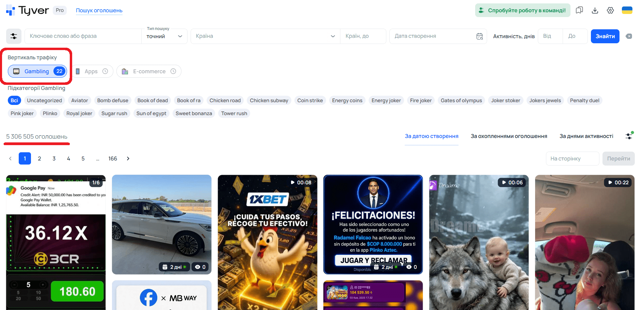Select the Gambling traffic vertical
This screenshot has height=310, width=644.
coord(37,71)
